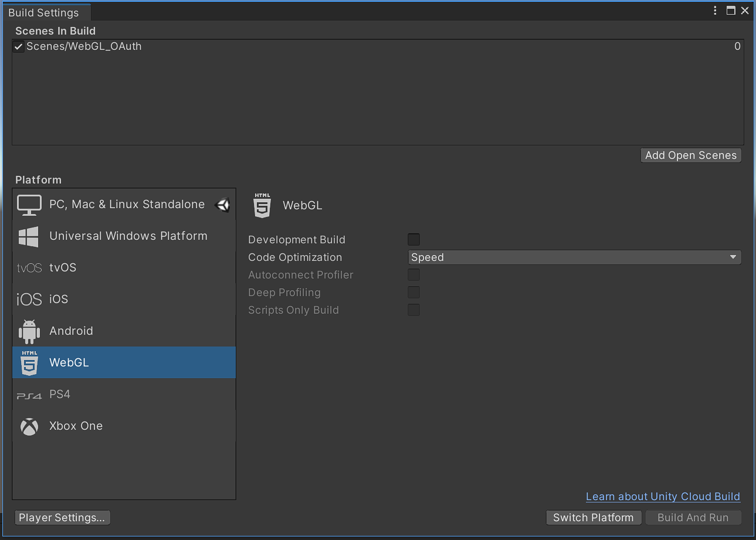Open the window options kebab menu
This screenshot has height=540, width=756.
716,11
